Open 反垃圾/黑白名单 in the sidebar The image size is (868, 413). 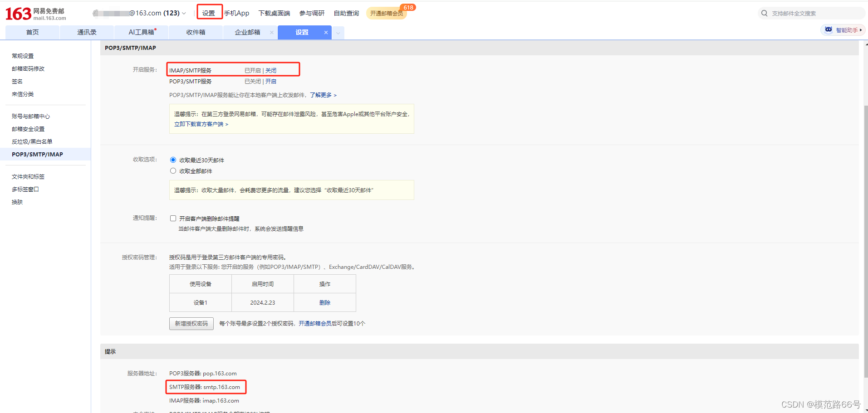(32, 142)
